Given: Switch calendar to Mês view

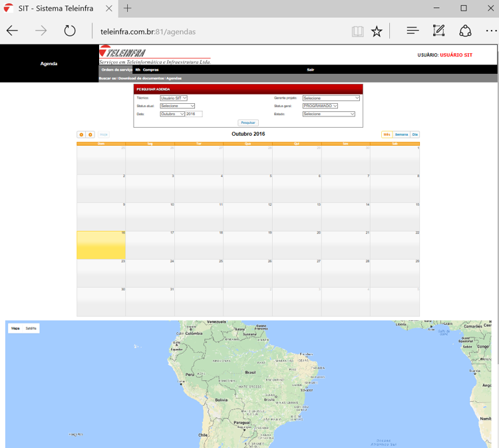Looking at the screenshot, I should 387,134.
